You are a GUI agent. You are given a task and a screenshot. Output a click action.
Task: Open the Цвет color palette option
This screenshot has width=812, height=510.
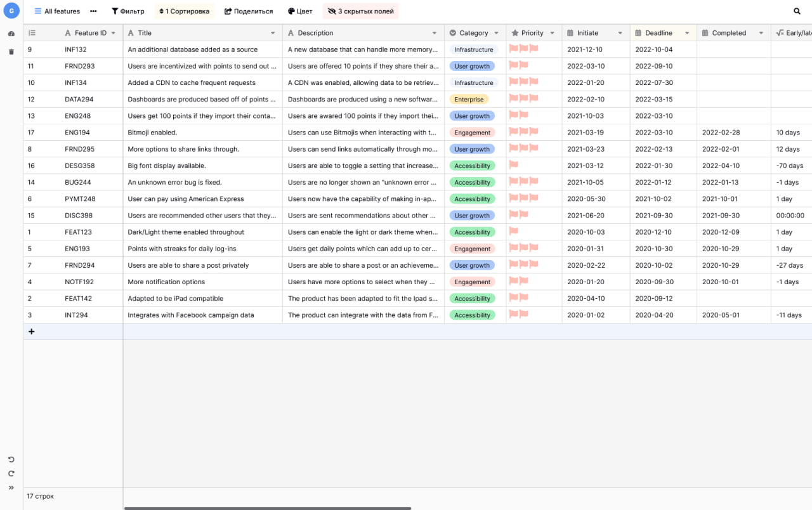point(300,11)
